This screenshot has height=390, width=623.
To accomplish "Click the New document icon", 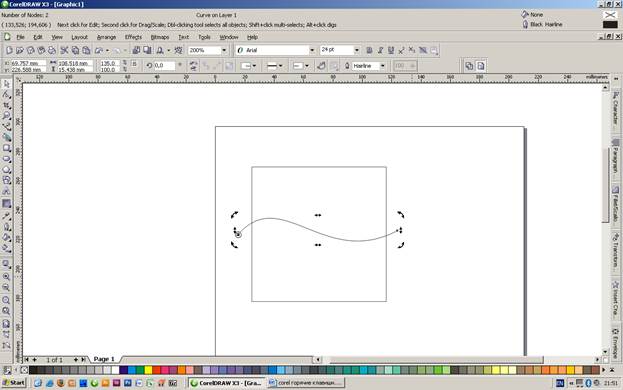I will 9,50.
